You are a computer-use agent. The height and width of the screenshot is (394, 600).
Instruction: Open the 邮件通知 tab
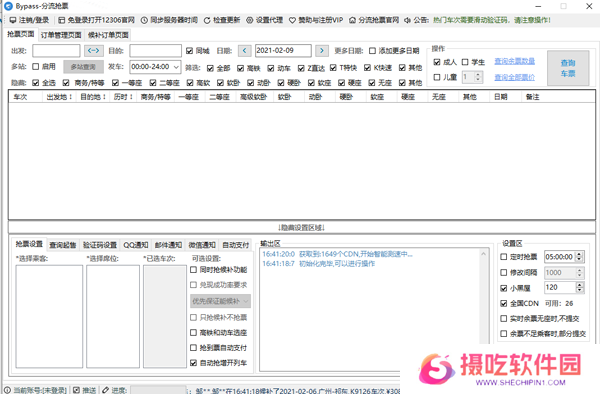(168, 245)
